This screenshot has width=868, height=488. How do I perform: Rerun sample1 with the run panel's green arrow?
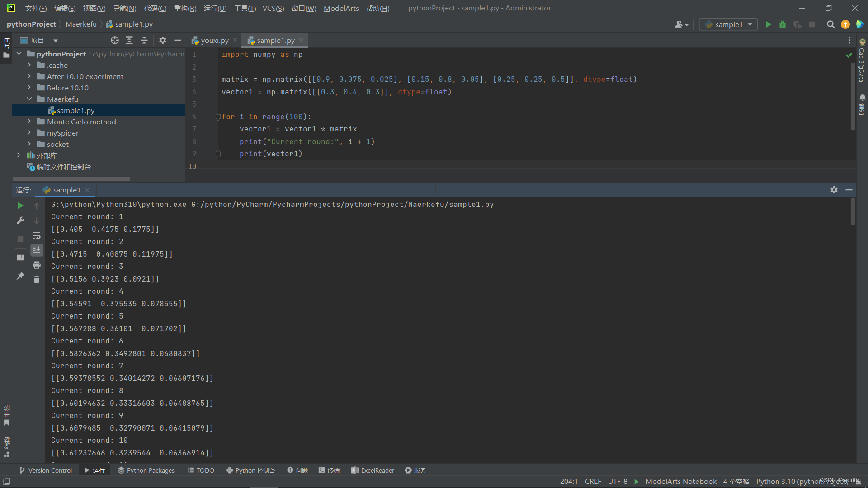click(x=20, y=206)
